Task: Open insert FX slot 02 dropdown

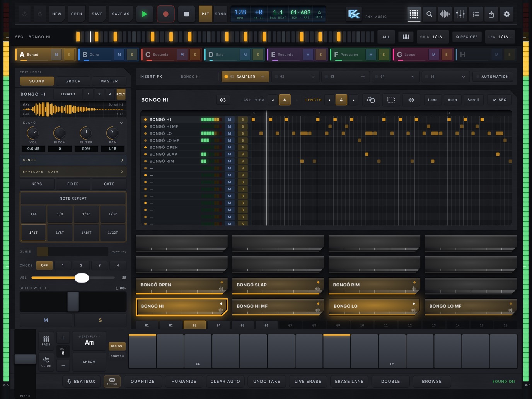Action: (295, 77)
